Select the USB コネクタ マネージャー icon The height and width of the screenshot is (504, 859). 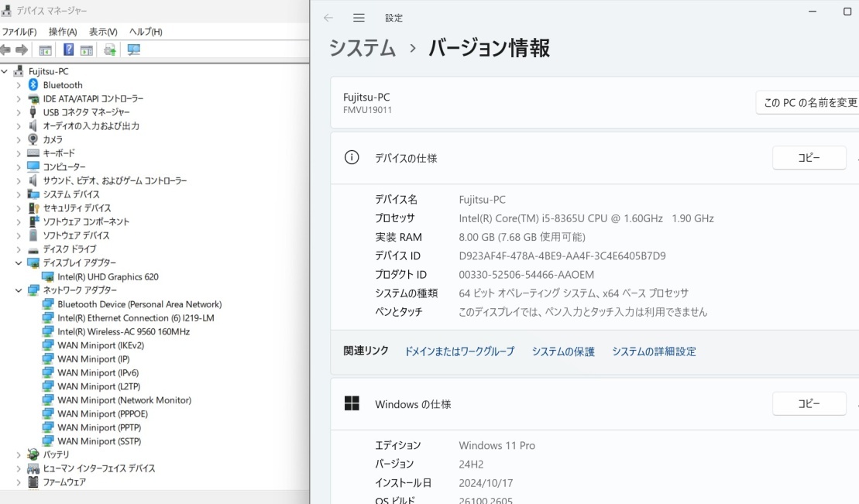[x=33, y=111]
